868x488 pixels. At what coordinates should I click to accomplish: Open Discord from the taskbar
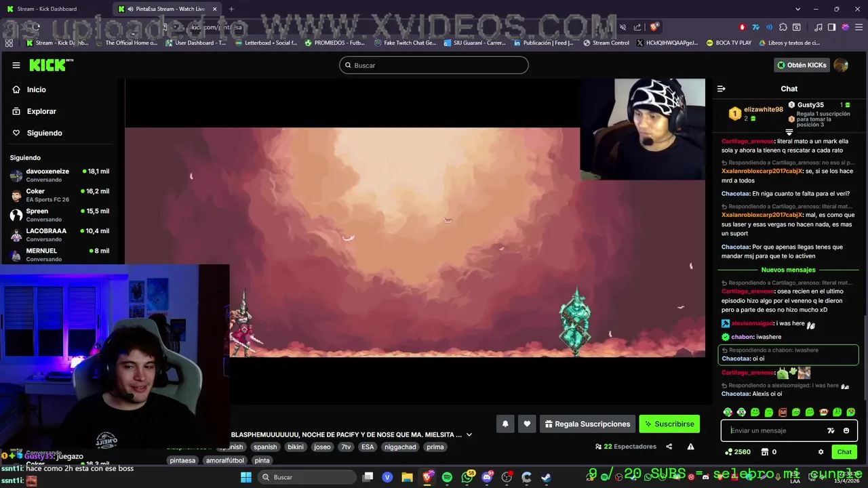tap(487, 477)
